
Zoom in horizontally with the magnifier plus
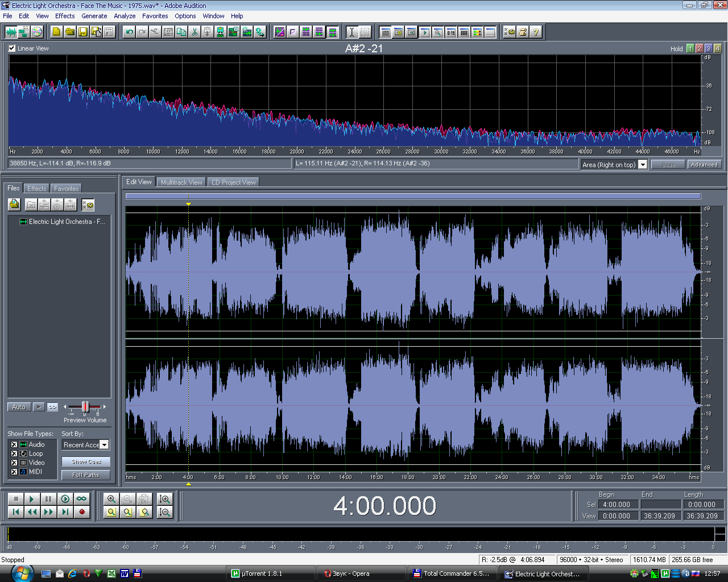[x=111, y=499]
